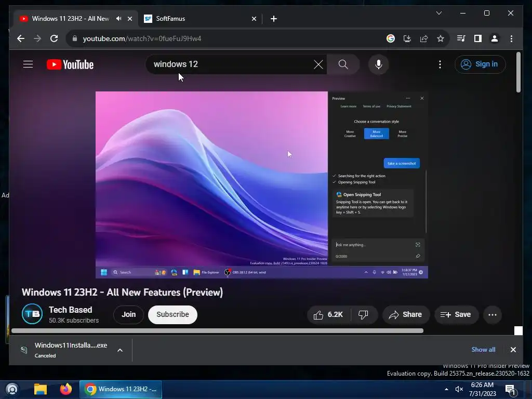The image size is (532, 399).
Task: Toggle the Chrome side panel
Action: (x=478, y=38)
